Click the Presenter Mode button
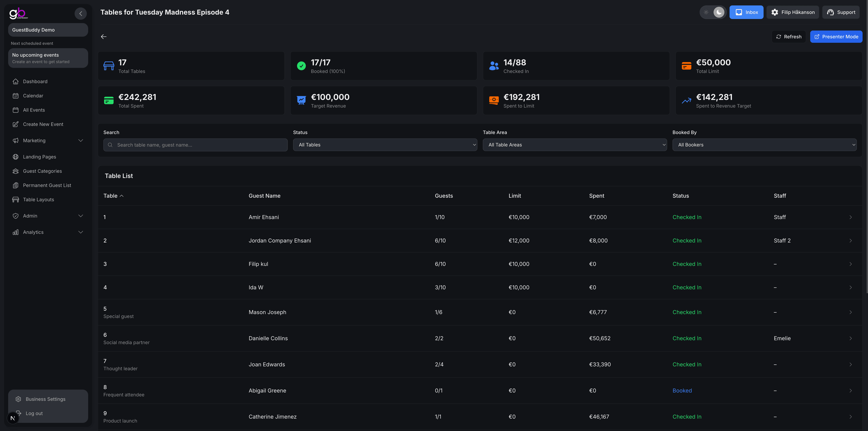Screen dimensions: 868x431 click(x=836, y=36)
